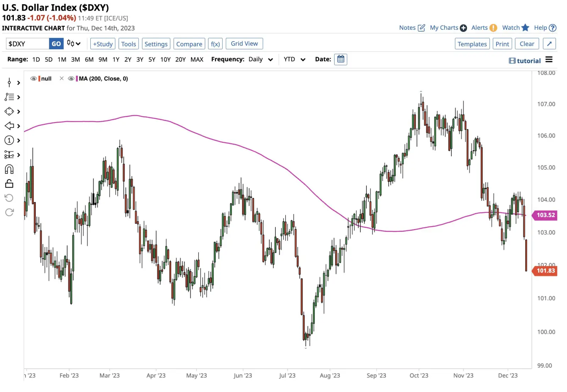Click the $DXY symbol input field
This screenshot has height=392, width=567.
tap(27, 44)
